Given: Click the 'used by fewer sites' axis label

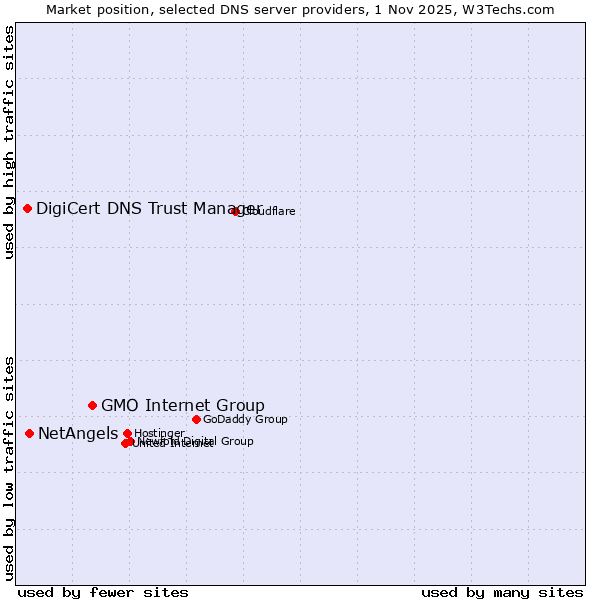Looking at the screenshot, I should 103,592.
